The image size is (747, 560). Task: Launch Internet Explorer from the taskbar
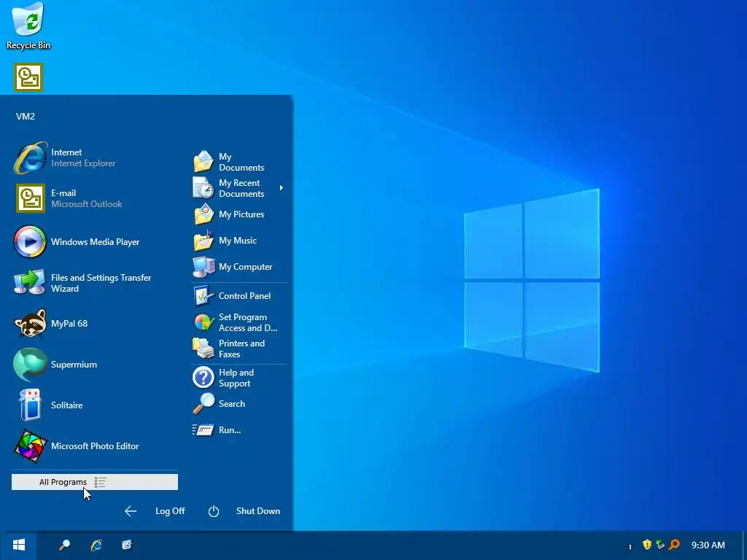pos(96,545)
